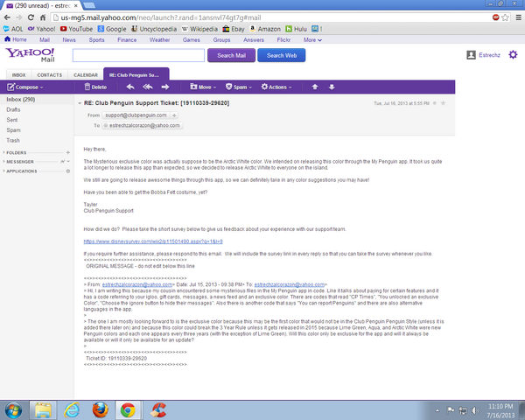Open the Amazon bookmark

[265, 29]
